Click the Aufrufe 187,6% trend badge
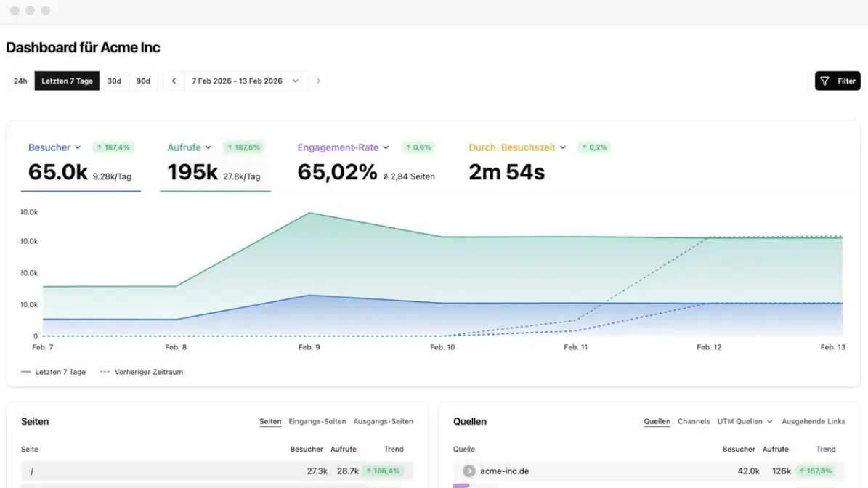The width and height of the screenshot is (868, 488). 243,147
